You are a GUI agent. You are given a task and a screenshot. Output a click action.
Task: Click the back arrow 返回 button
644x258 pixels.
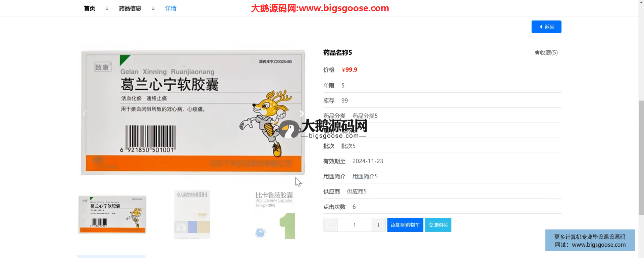pos(546,27)
